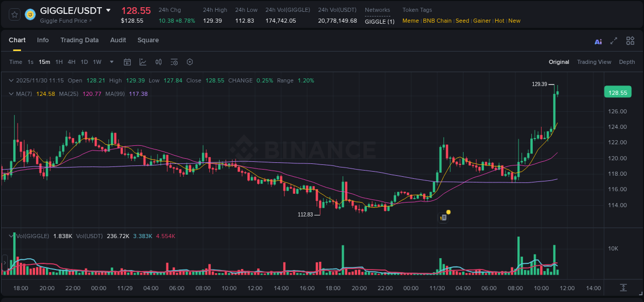The width and height of the screenshot is (644, 302).
Task: Open the date range calendar icon
Action: 127,61
